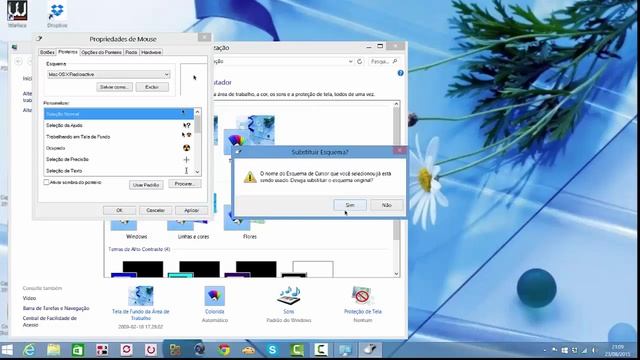Click the Salvar como button
The image size is (640, 360).
click(x=115, y=87)
